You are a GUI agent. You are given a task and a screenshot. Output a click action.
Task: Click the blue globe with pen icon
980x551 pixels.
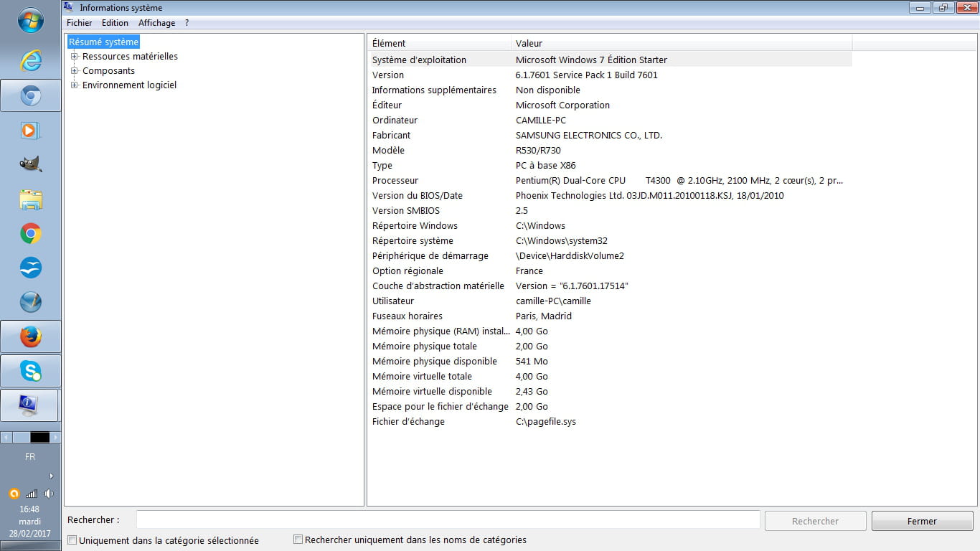31,302
